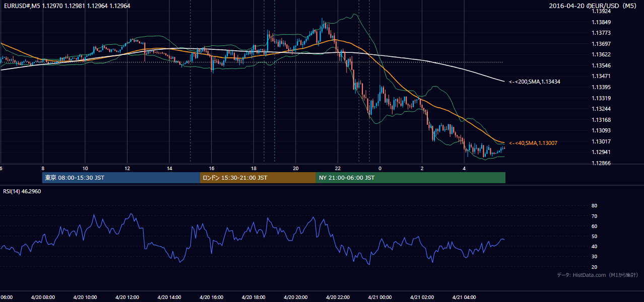Click hour tick 0 under the price chart
The height and width of the screenshot is (302, 644).
[x=380, y=169]
